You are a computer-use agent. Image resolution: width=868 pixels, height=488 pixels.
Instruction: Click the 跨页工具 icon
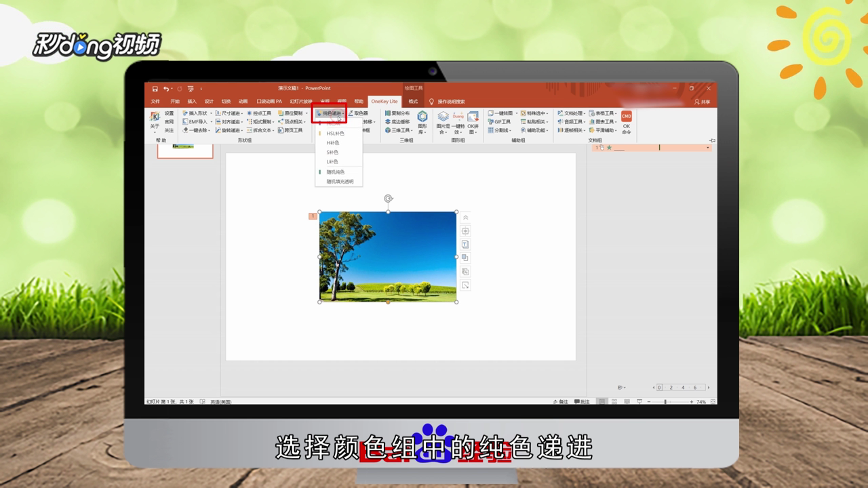(291, 130)
